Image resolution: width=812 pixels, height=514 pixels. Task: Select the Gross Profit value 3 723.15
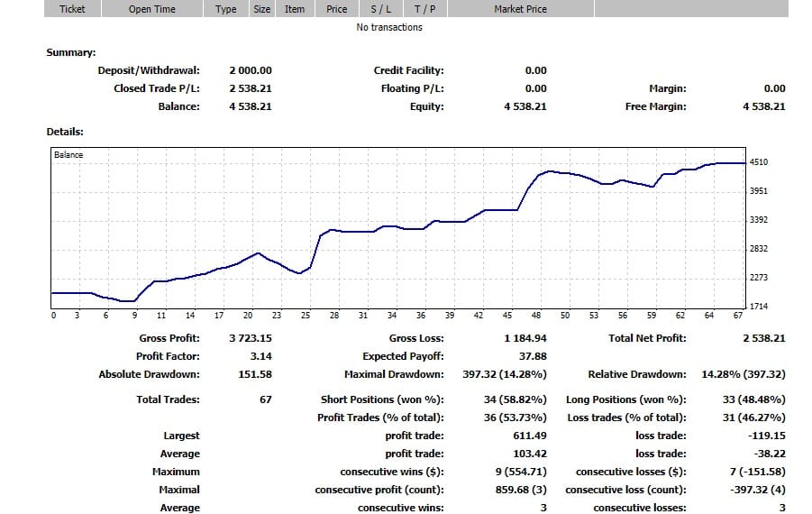pos(251,338)
